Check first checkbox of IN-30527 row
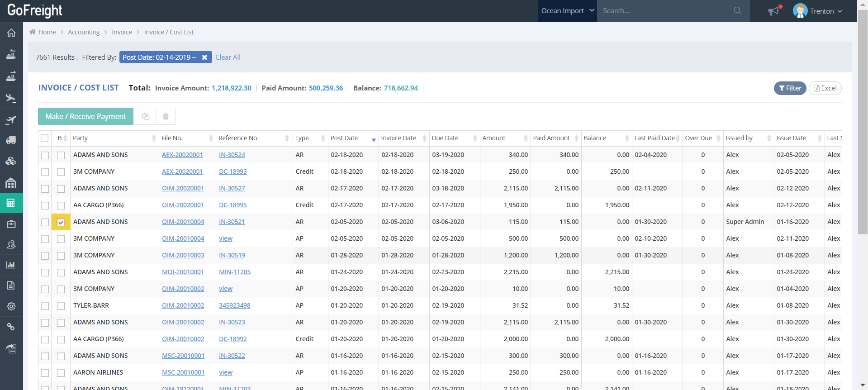 [45, 189]
